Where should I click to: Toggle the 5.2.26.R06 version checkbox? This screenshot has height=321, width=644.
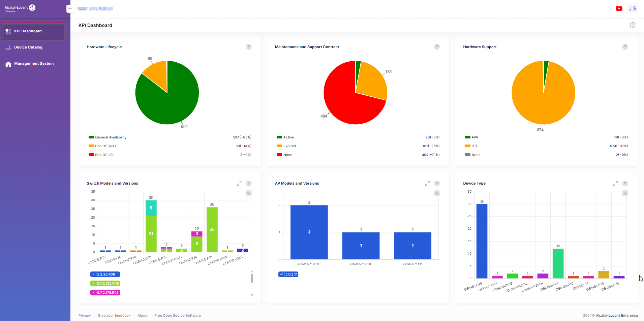click(x=93, y=275)
